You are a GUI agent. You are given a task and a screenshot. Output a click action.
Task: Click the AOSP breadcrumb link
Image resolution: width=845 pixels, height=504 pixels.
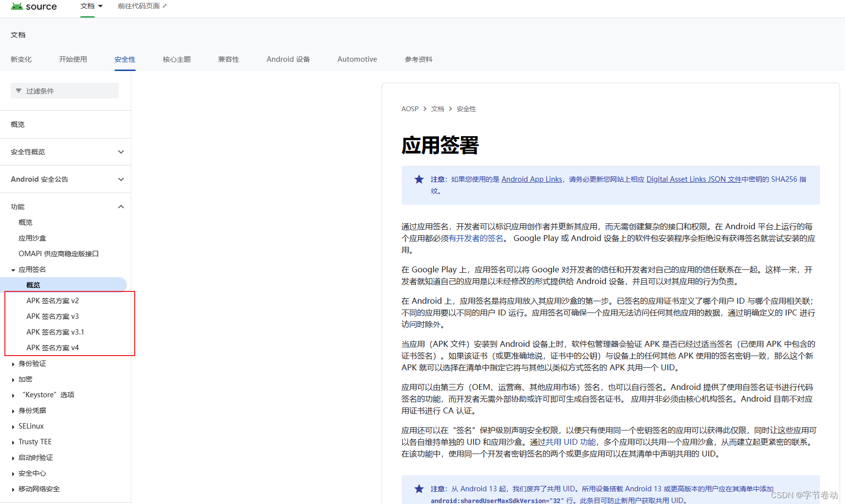coord(410,109)
